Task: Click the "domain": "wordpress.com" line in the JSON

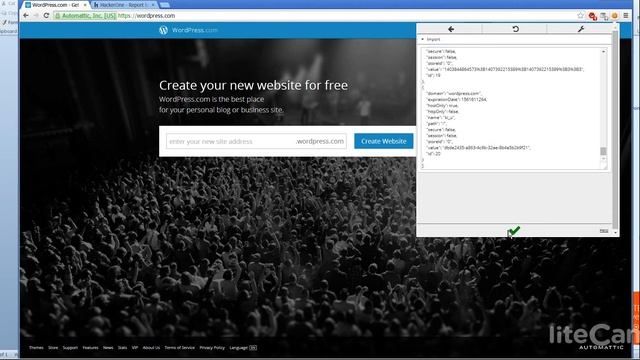Action: coord(454,93)
